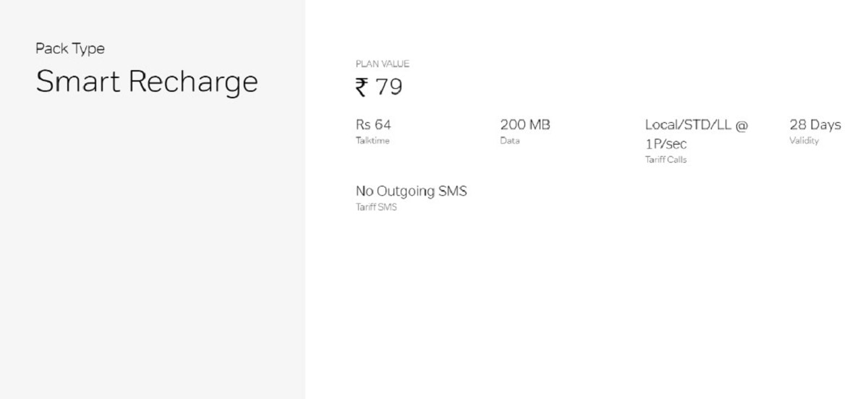Click the Talktime caption
The width and height of the screenshot is (868, 399).
[x=372, y=141]
